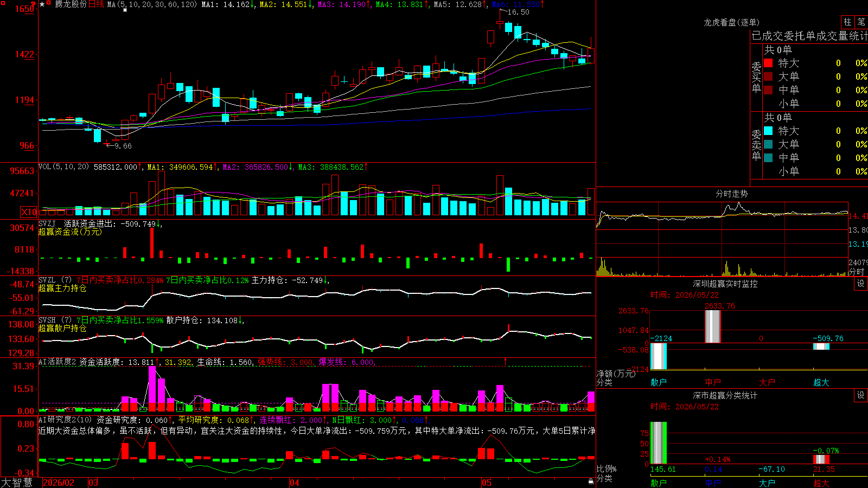Click the red 特大 buy-order color swatch

point(768,63)
